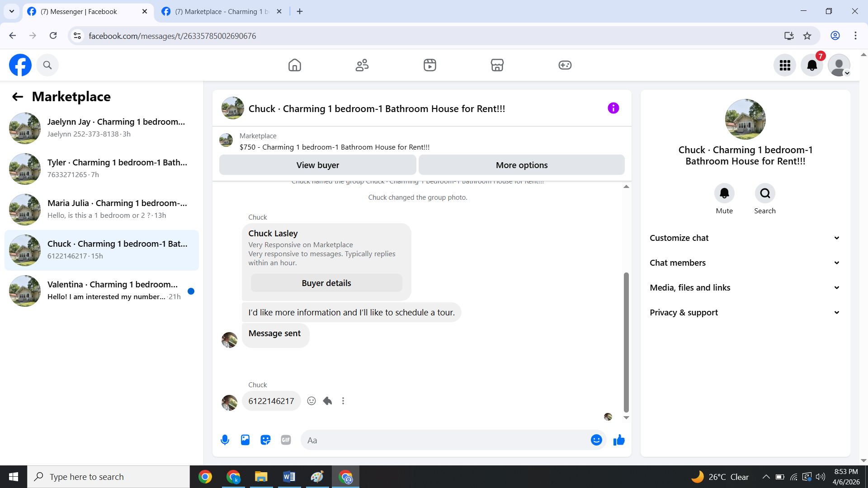
Task: Send a thumbs up like
Action: click(x=619, y=440)
